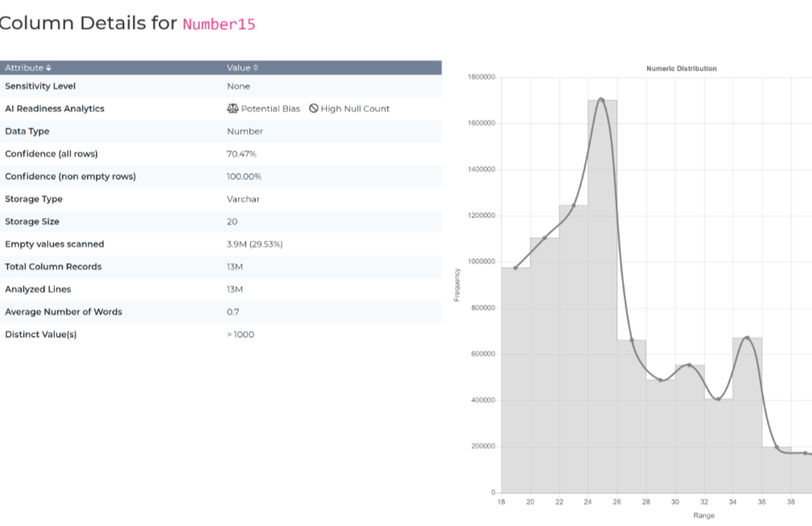Click the High Null Count prohibition icon
The width and height of the screenshot is (812, 526).
pos(314,108)
